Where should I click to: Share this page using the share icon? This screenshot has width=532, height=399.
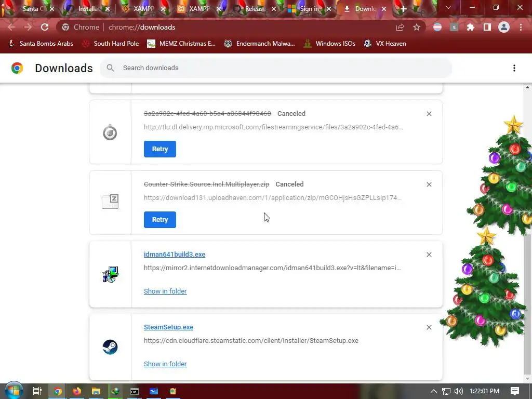[400, 27]
